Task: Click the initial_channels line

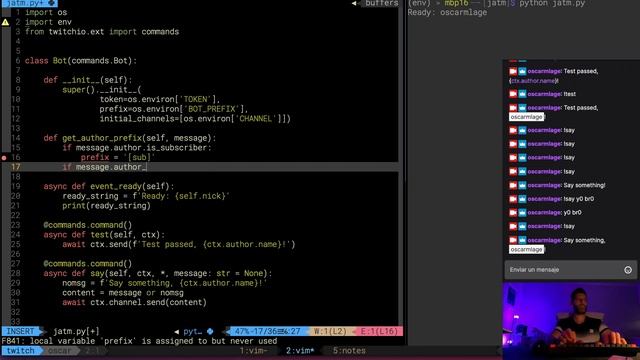Action: (x=195, y=119)
